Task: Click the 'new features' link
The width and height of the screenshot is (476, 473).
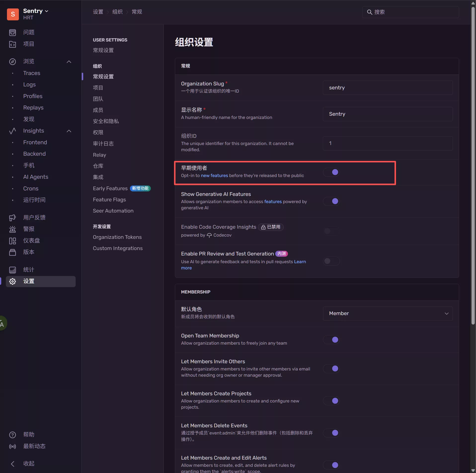Action: tap(214, 176)
